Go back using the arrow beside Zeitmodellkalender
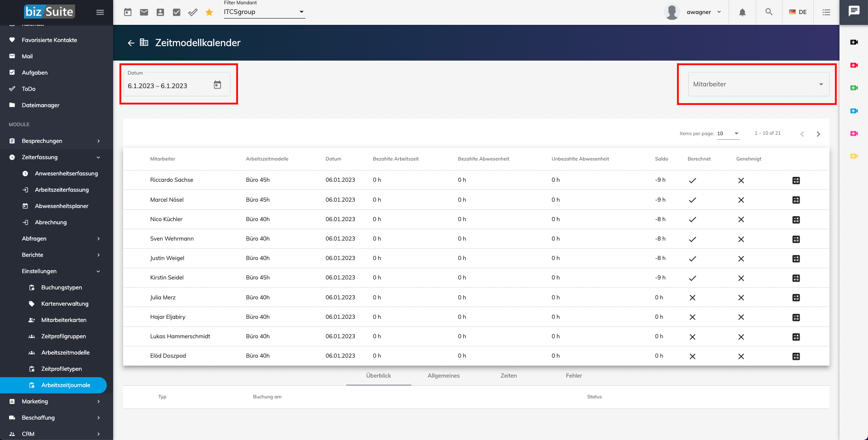Screen dimensions: 868x440 (131, 43)
